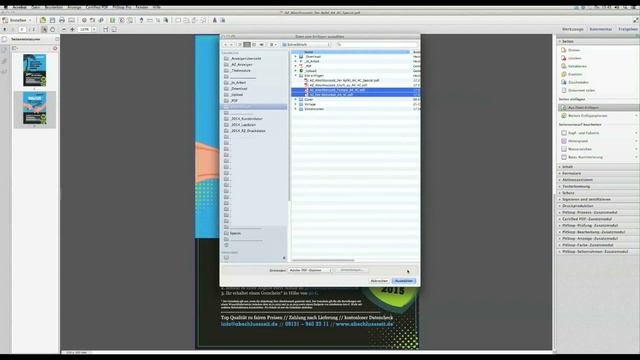Select the first page thumbnail

point(35,70)
